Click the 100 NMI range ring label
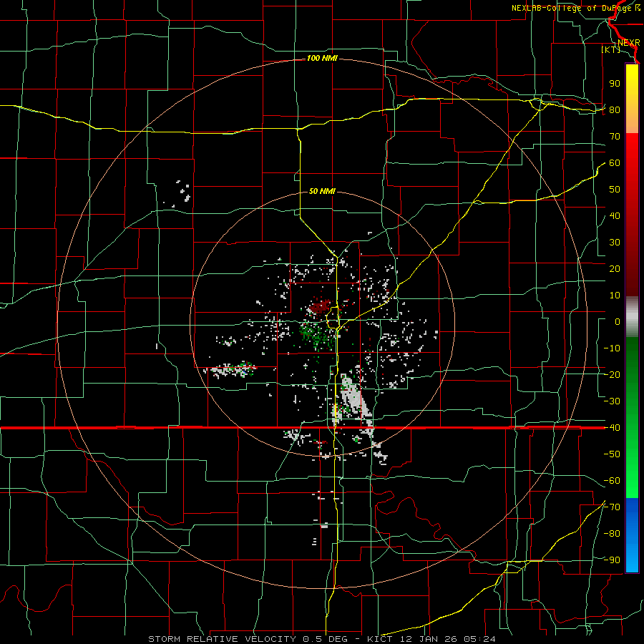Image resolution: width=644 pixels, height=644 pixels. point(322,59)
